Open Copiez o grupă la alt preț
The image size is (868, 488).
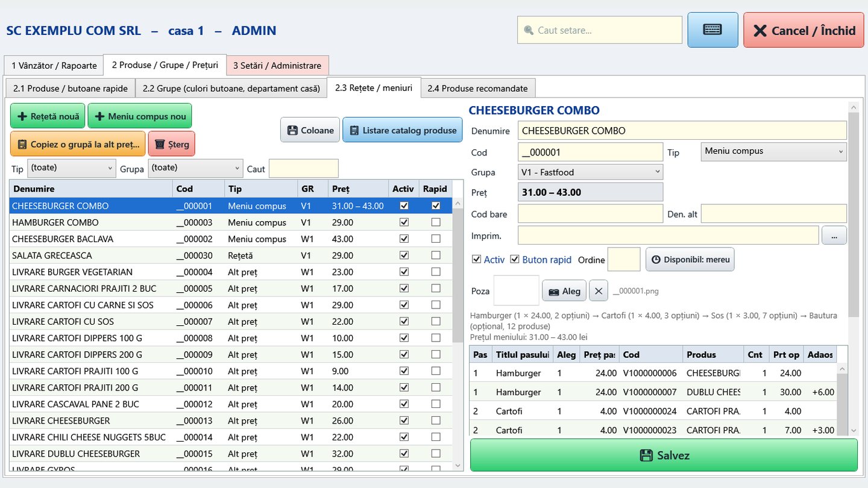tap(78, 144)
